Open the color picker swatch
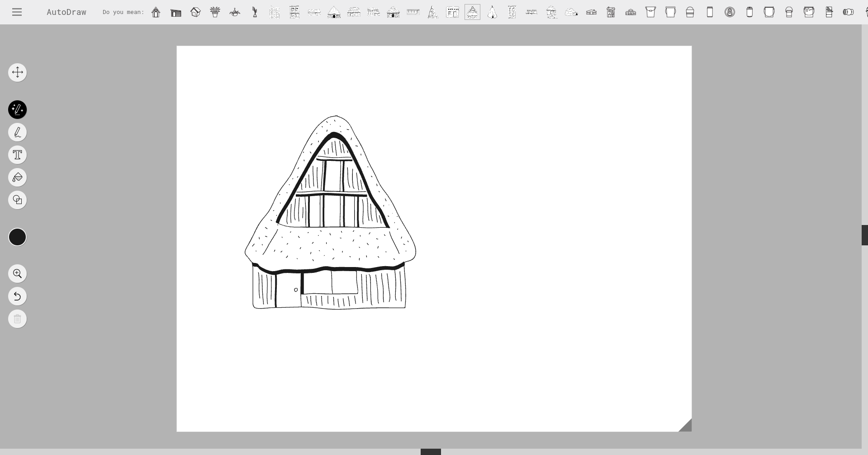Screen dimensions: 868x455 tap(17, 237)
